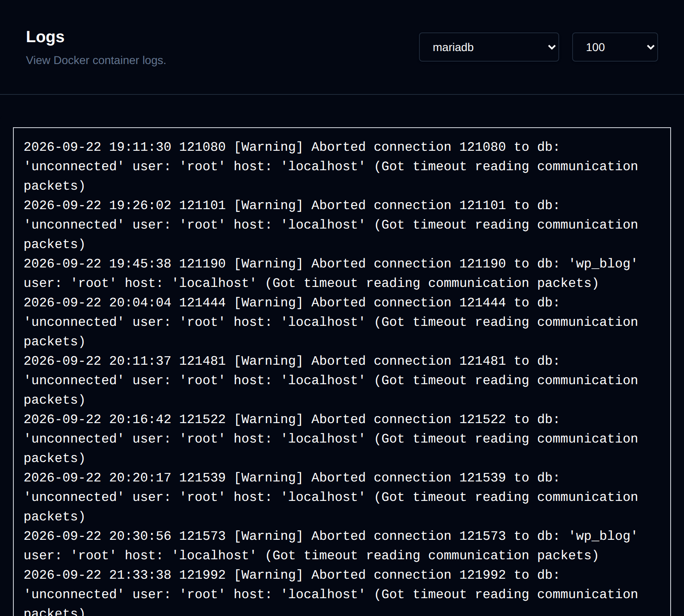The width and height of the screenshot is (684, 616).
Task: Click the Logs page heading
Action: [45, 37]
